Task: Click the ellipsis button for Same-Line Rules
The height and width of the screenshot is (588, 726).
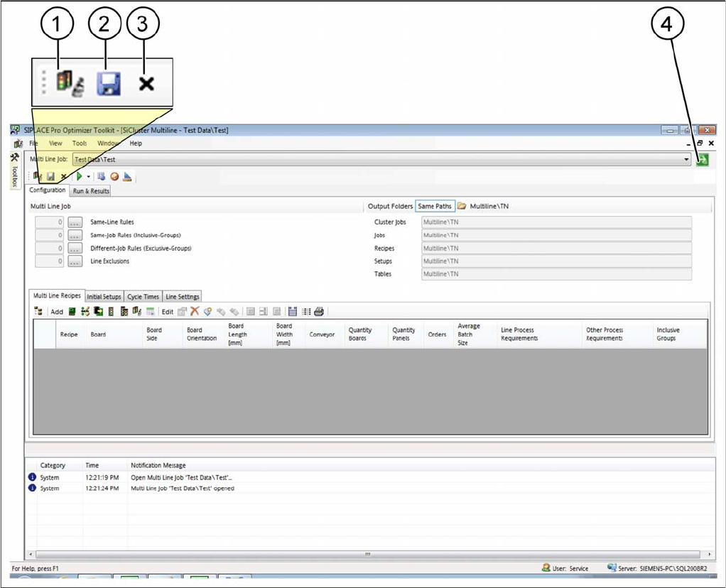Action: [75, 222]
